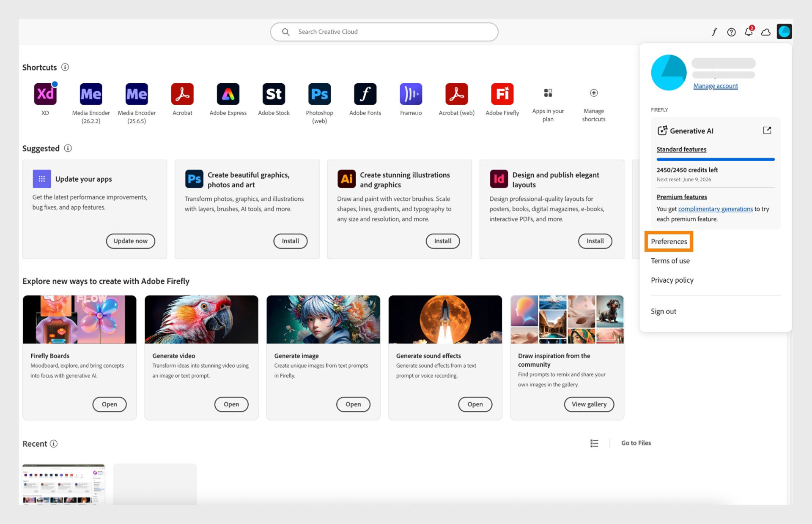Click the info icon beside Suggested

(68, 148)
